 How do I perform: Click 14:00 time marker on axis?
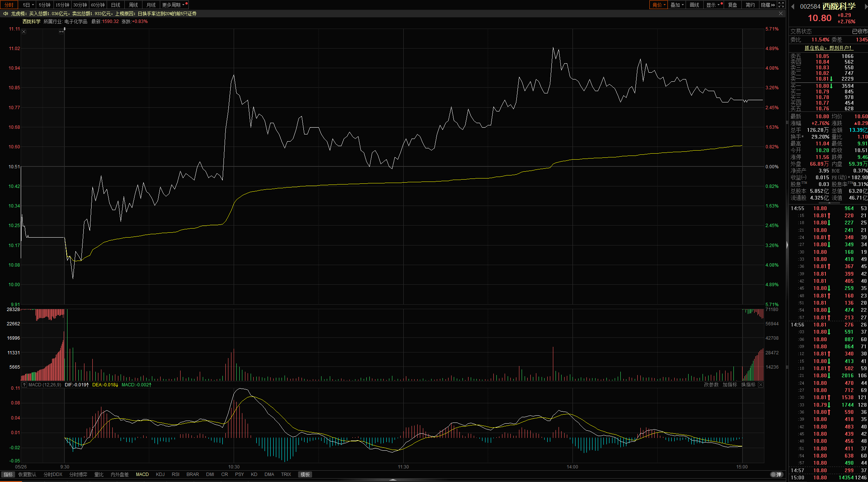572,467
